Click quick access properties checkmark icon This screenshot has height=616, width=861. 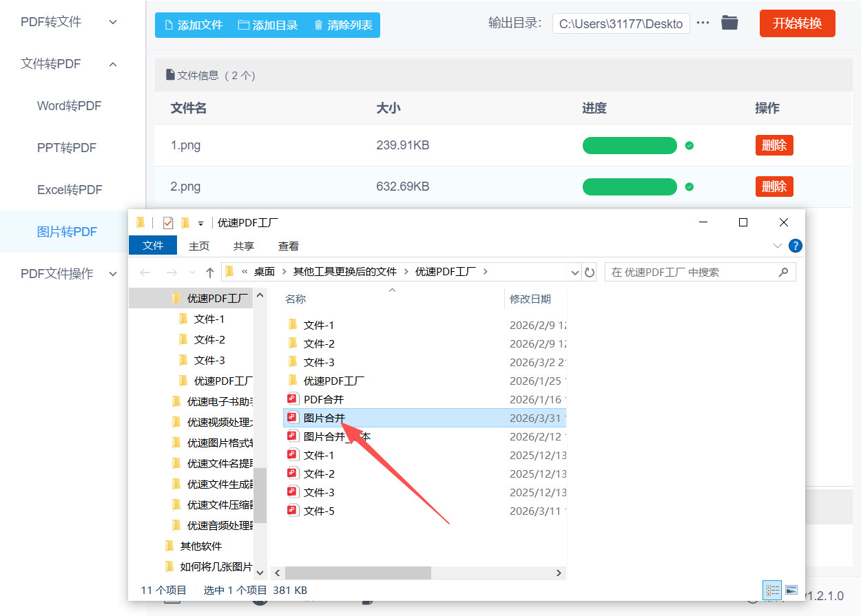point(168,223)
